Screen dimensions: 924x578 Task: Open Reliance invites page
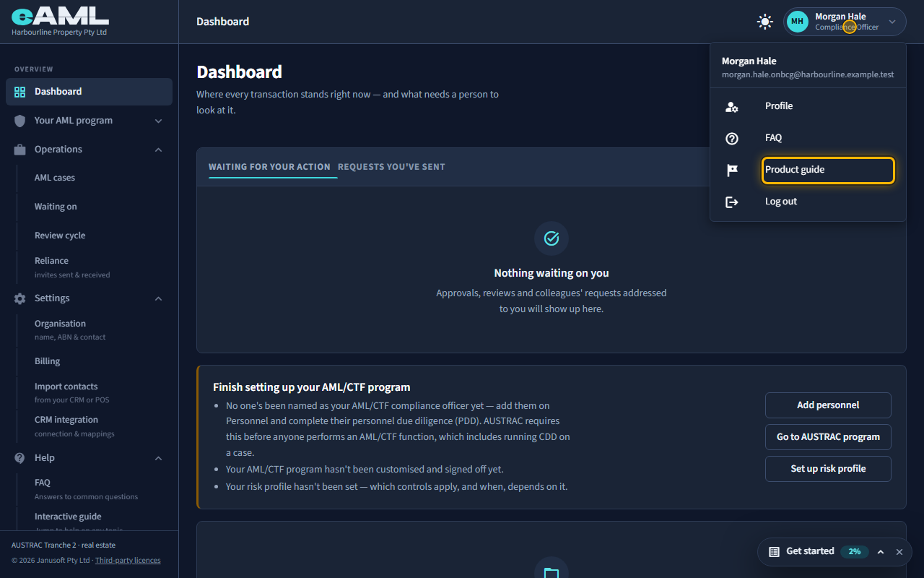pyautogui.click(x=72, y=267)
